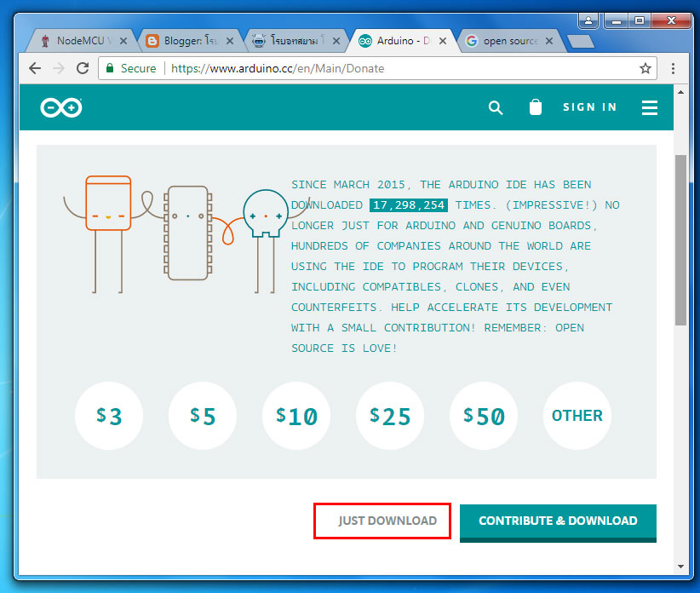Click the scrollbar down arrow
This screenshot has height=593, width=700.
(680, 567)
